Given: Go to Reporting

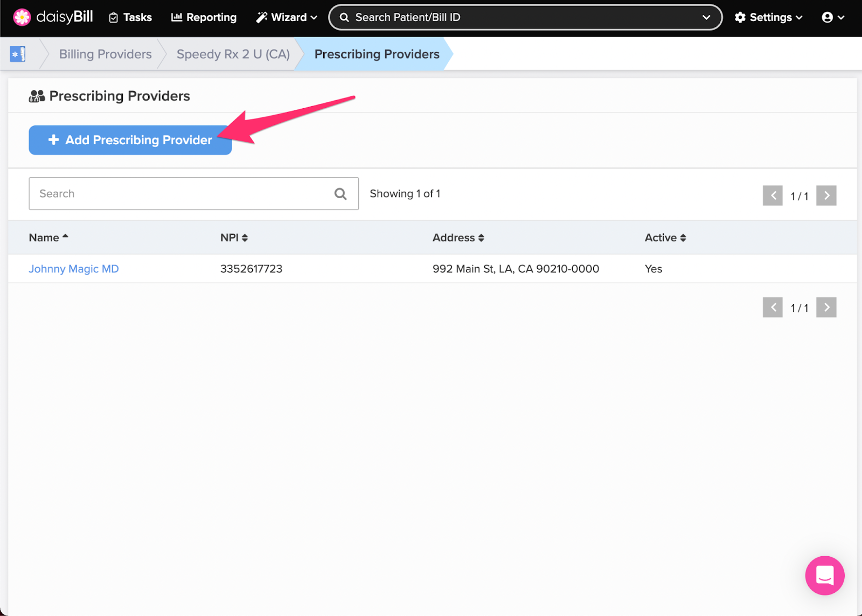Looking at the screenshot, I should pyautogui.click(x=204, y=17).
